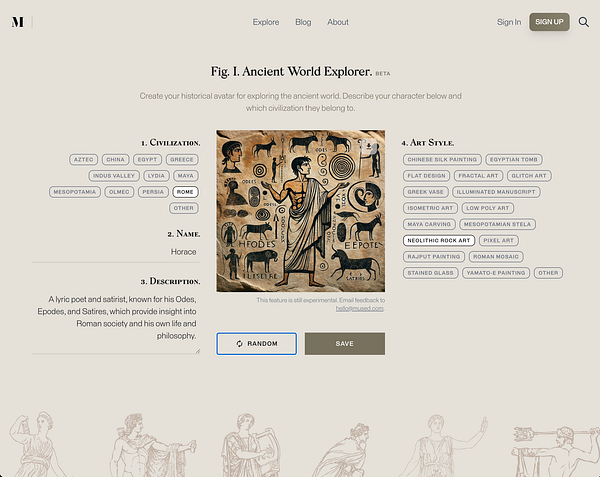Viewport: 600px width, 477px height.
Task: Open the About page
Action: [x=338, y=22]
